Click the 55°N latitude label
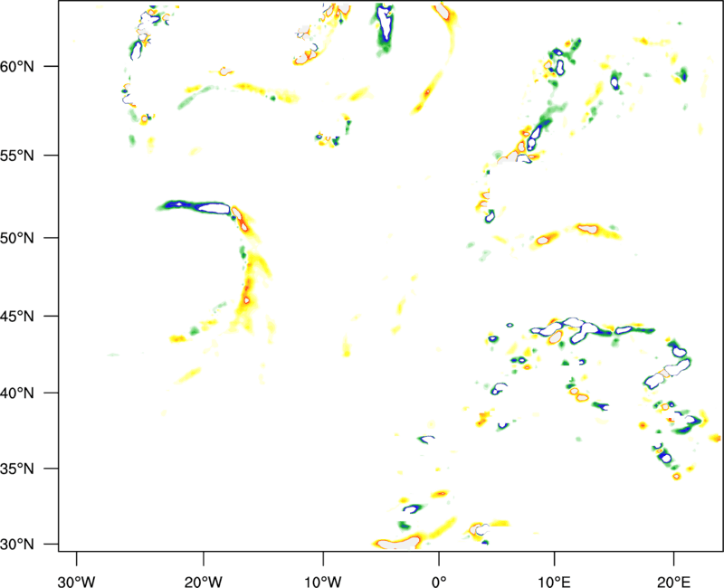The image size is (724, 588). pyautogui.click(x=17, y=156)
